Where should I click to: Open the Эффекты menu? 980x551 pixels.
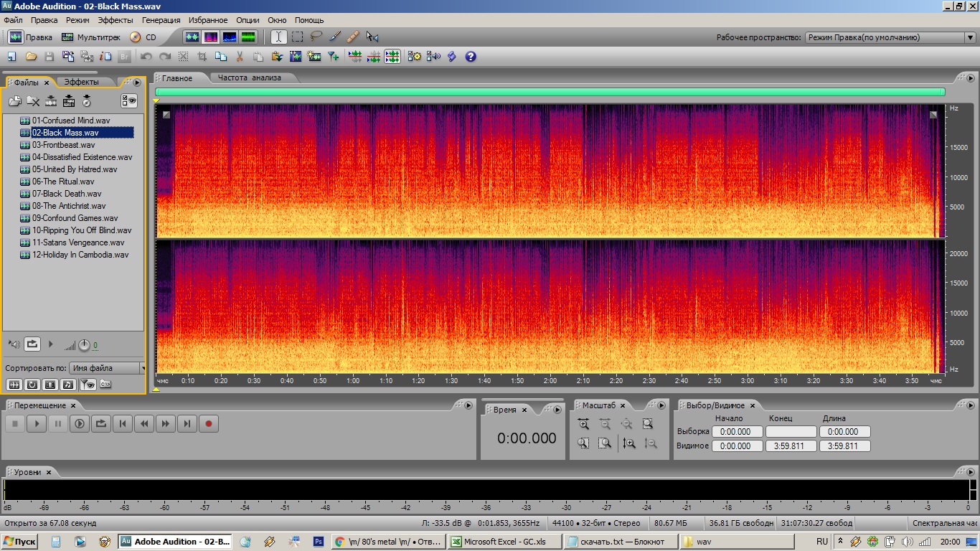coord(116,20)
